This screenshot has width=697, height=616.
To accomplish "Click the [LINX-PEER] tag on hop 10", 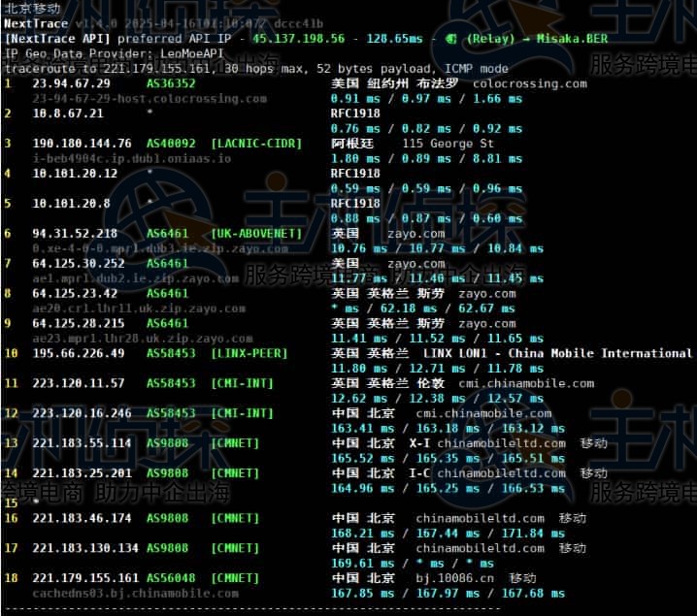I will point(249,353).
